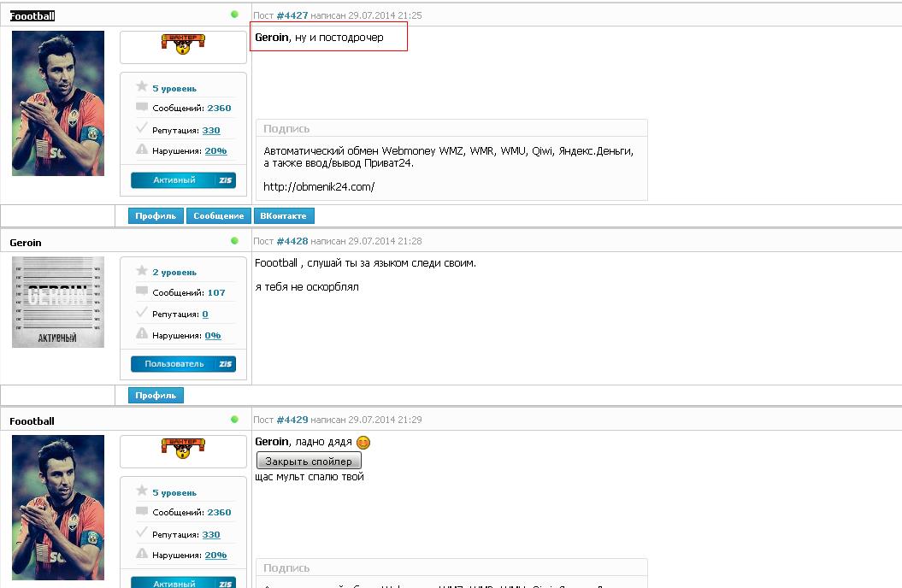Click the http://obmenik24.com/ signature text
Viewport: 902px width, 588px height.
(x=319, y=186)
